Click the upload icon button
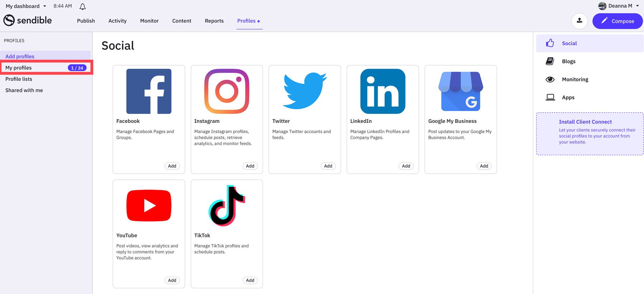The width and height of the screenshot is (644, 294). tap(579, 21)
